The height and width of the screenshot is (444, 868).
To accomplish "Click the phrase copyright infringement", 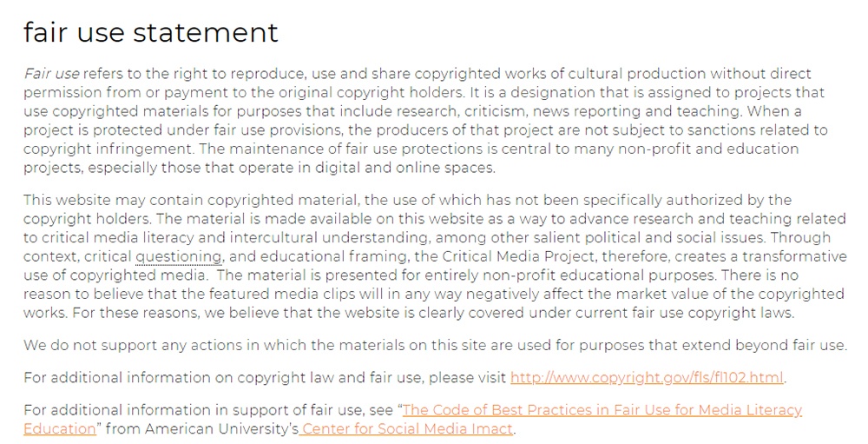I will 108,149.
